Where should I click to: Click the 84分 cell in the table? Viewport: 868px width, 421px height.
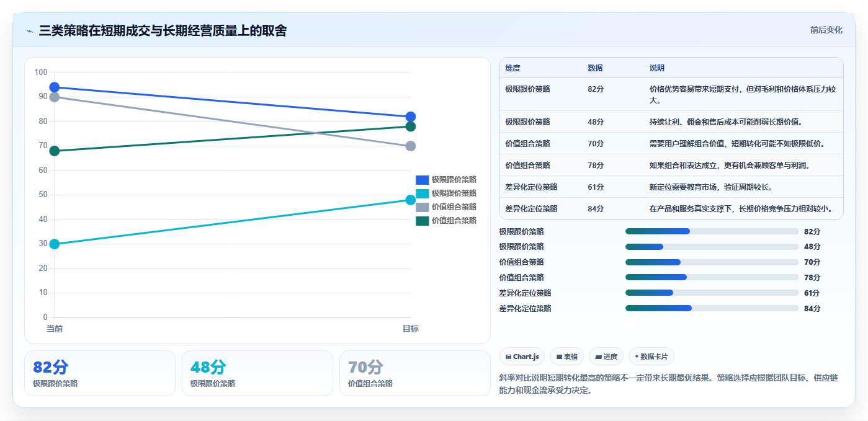pyautogui.click(x=595, y=209)
